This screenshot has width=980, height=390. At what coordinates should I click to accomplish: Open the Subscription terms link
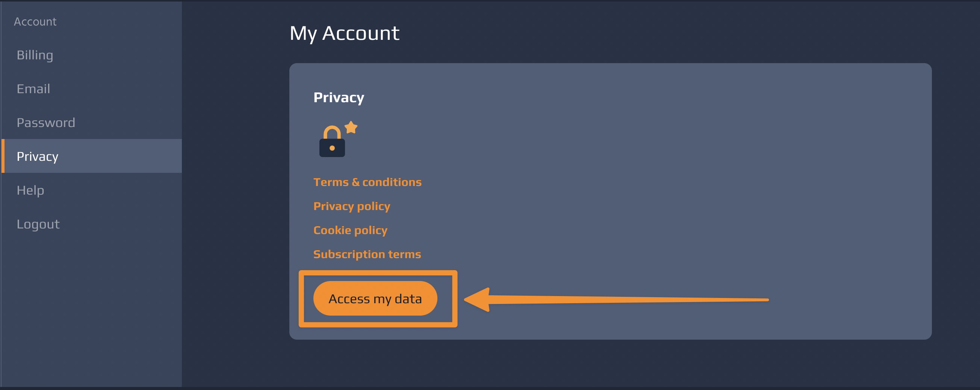pyautogui.click(x=367, y=254)
